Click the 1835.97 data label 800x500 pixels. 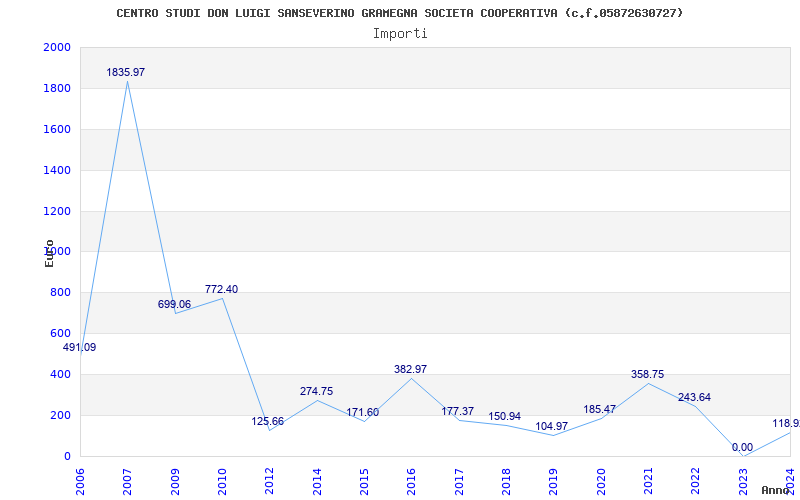tap(126, 72)
